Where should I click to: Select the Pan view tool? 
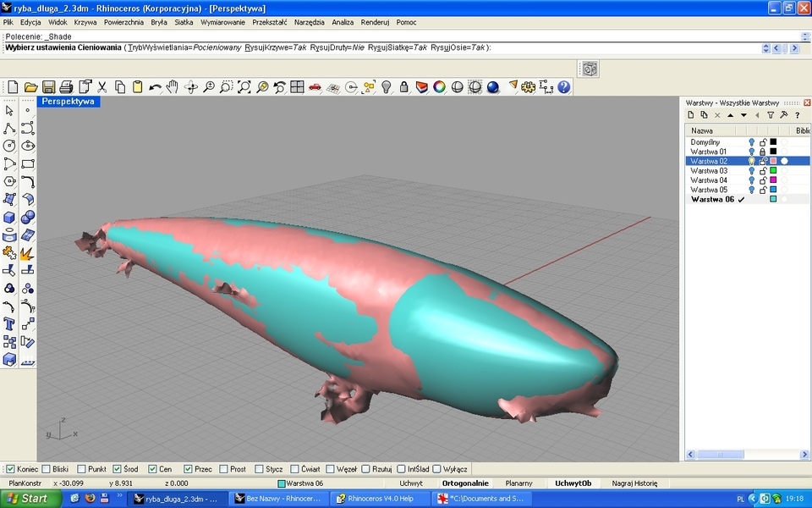pos(173,86)
